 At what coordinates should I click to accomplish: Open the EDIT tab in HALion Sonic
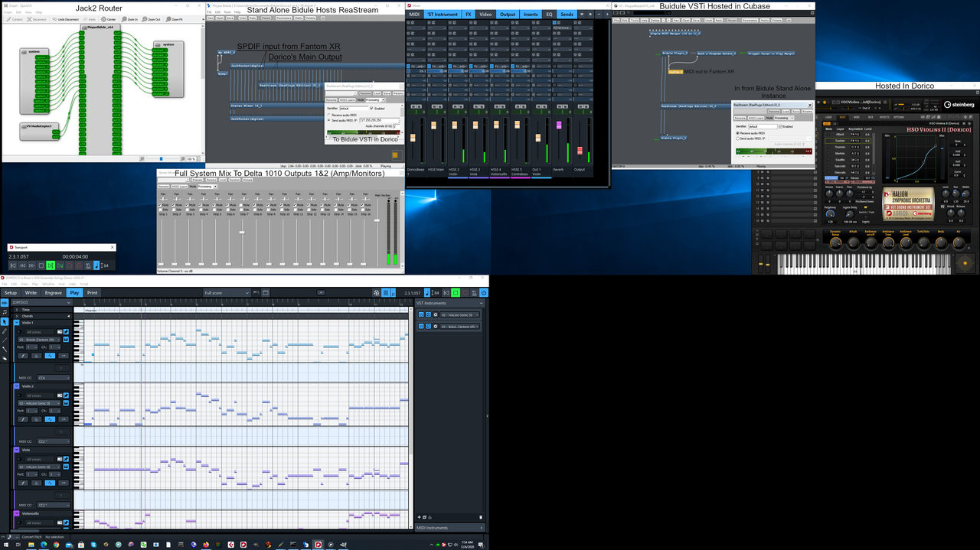tap(842, 117)
